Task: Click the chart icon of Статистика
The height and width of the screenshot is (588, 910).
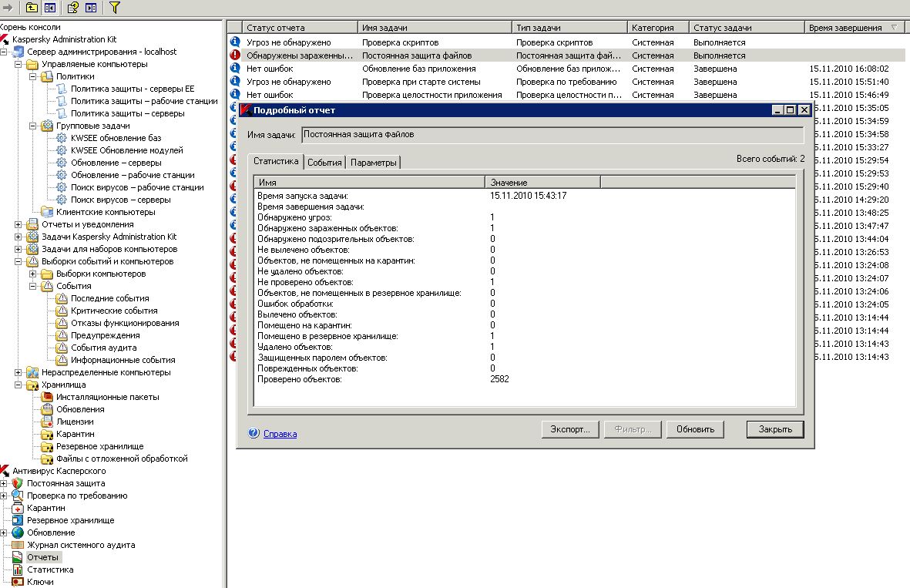Action: [x=18, y=570]
